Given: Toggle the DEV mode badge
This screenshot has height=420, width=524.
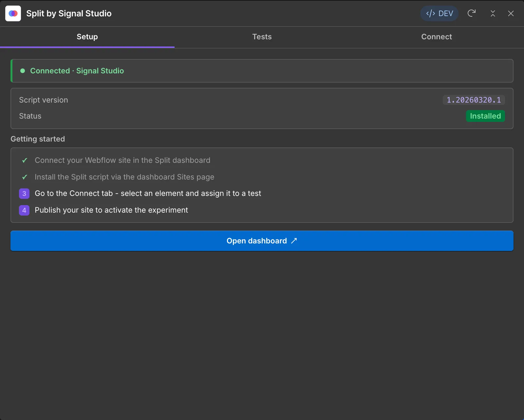Looking at the screenshot, I should point(439,13).
